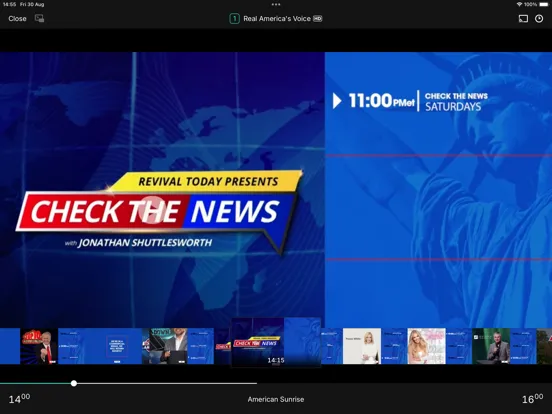Cast the video to a screen

[x=523, y=19]
